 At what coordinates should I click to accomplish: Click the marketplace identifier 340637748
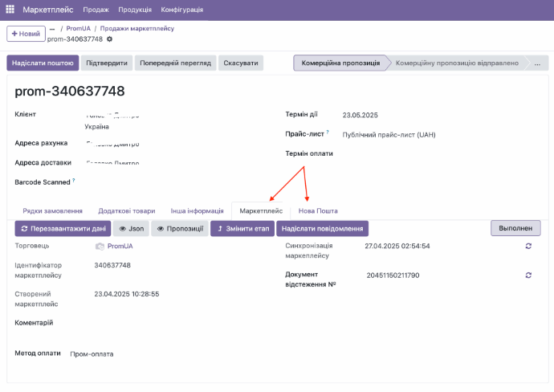click(x=112, y=265)
